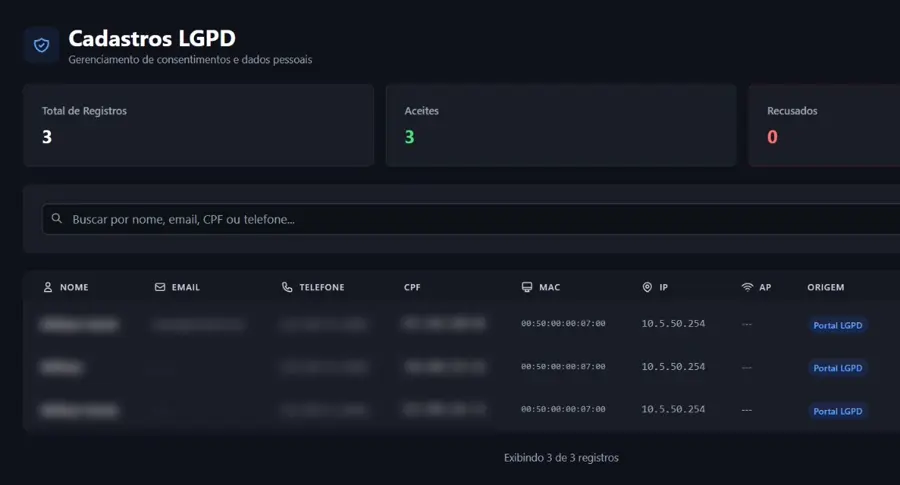900x485 pixels.
Task: Click the magnifier icon in search bar
Action: (56, 219)
